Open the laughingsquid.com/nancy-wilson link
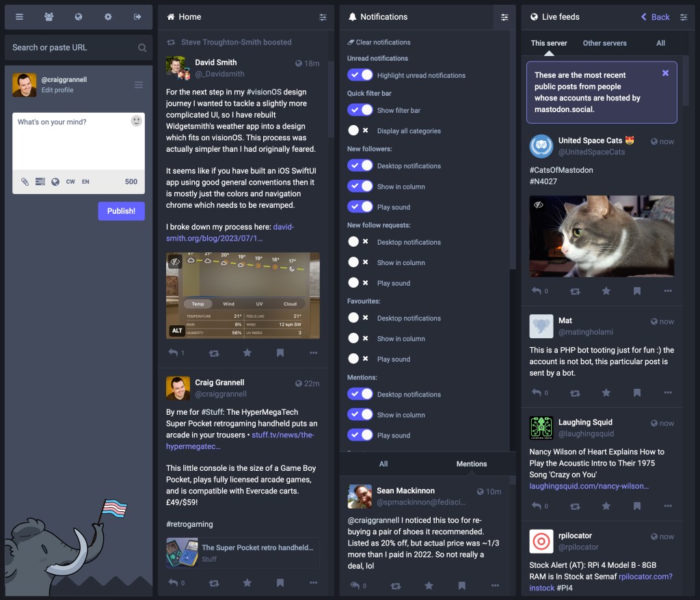700x600 pixels. pyautogui.click(x=589, y=486)
